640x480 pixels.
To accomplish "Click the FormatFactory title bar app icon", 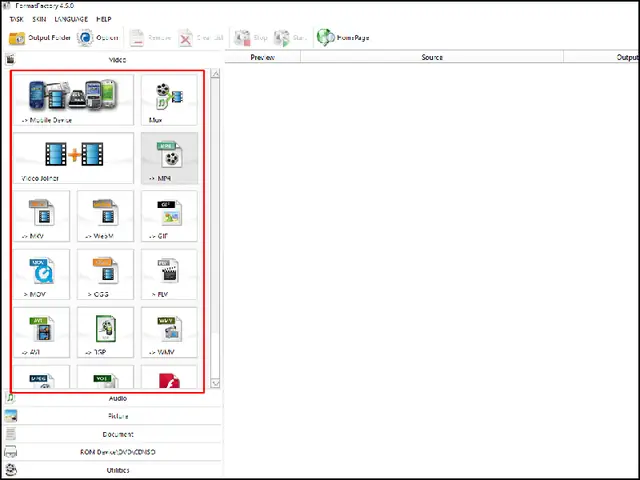I will (6, 6).
